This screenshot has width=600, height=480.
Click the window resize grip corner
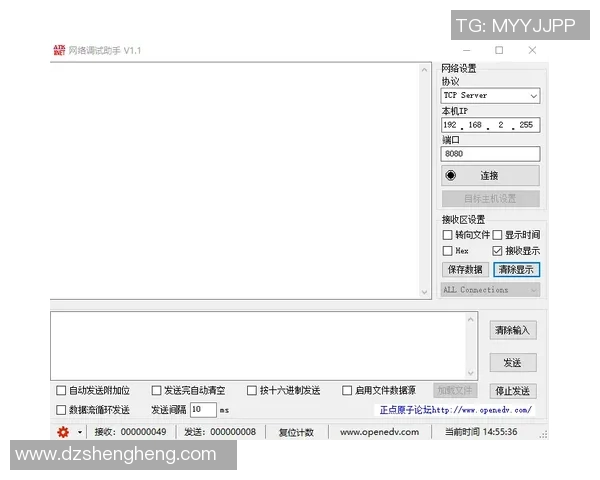(x=543, y=434)
